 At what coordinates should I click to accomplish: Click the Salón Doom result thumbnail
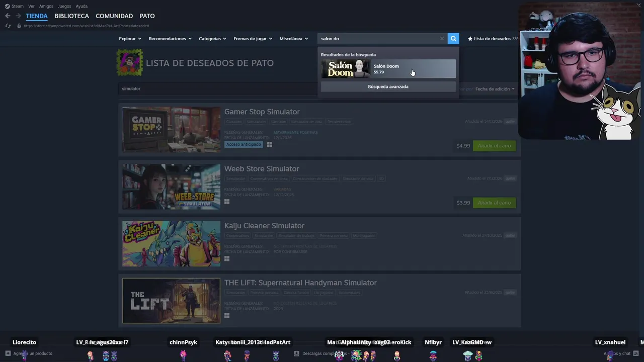346,69
